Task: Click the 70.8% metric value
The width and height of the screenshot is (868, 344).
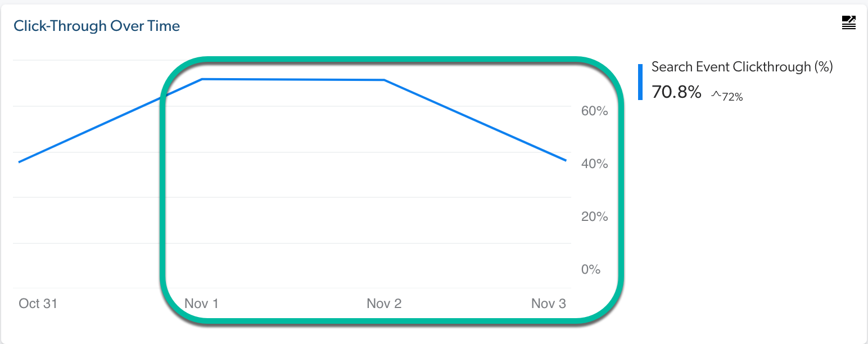Action: tap(676, 92)
